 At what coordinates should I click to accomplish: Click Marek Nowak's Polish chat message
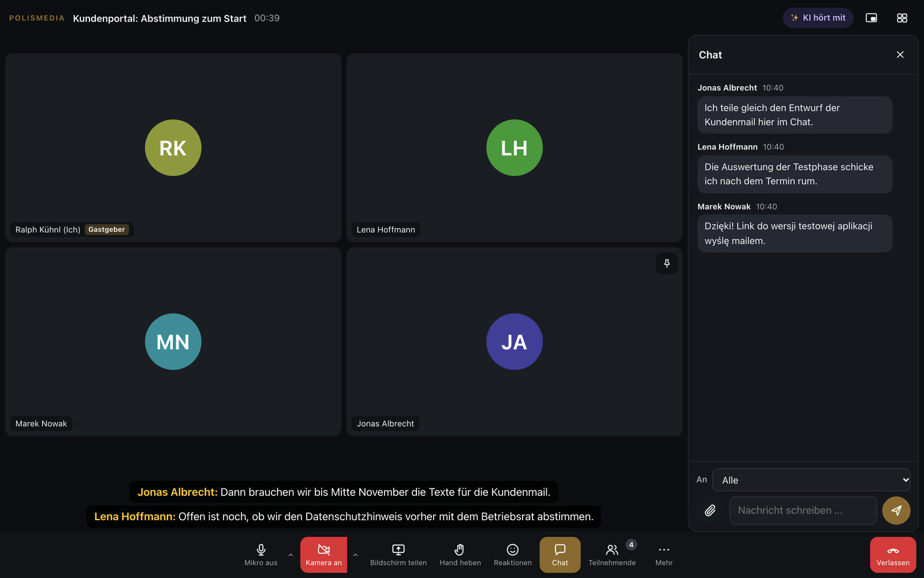click(795, 234)
